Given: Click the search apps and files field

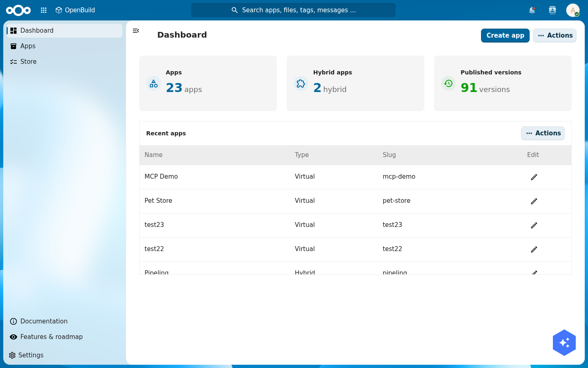Looking at the screenshot, I should tap(293, 10).
